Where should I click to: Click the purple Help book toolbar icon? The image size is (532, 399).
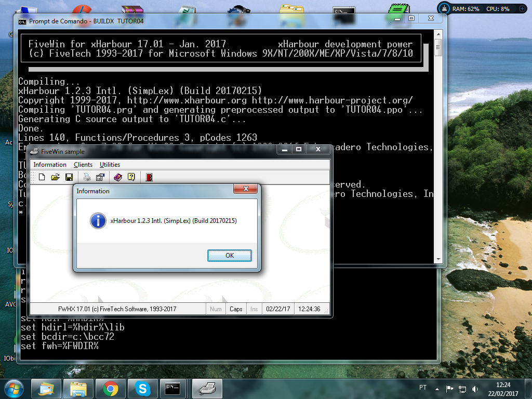(x=118, y=177)
